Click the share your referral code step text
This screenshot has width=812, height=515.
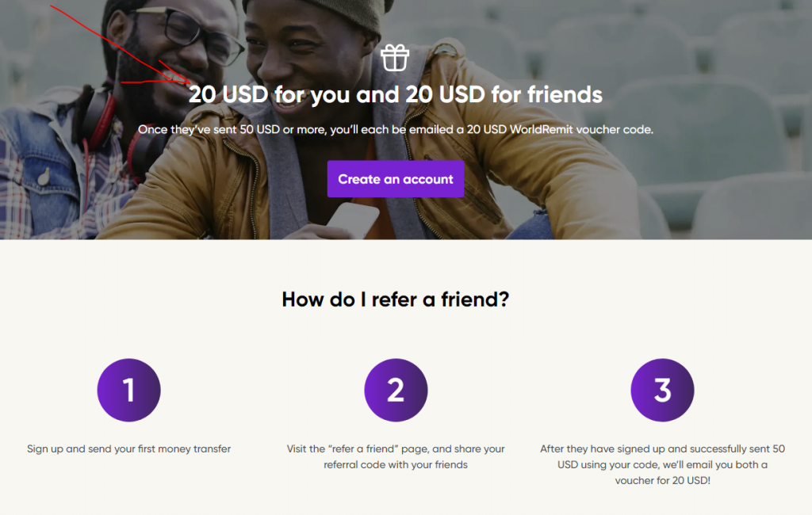[396, 455]
